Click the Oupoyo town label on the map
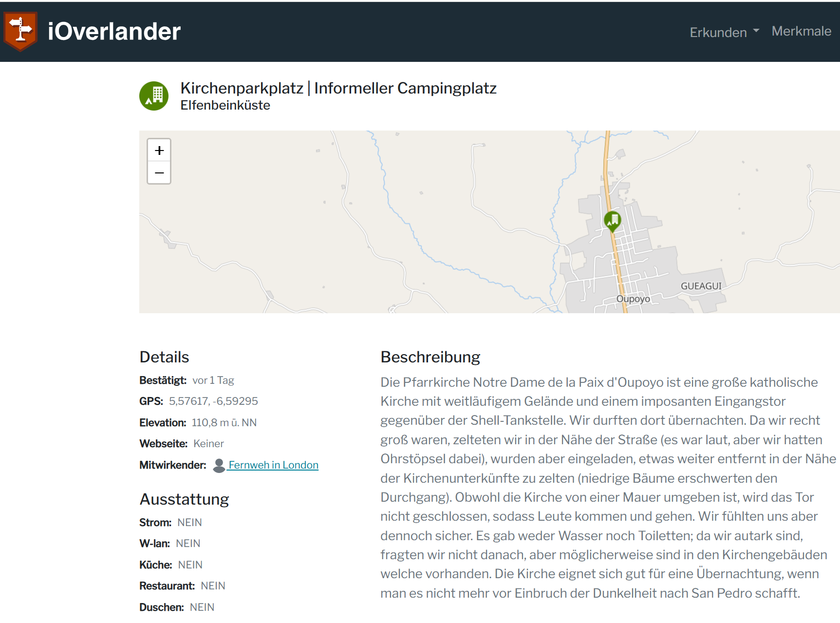This screenshot has width=840, height=623. 633,299
